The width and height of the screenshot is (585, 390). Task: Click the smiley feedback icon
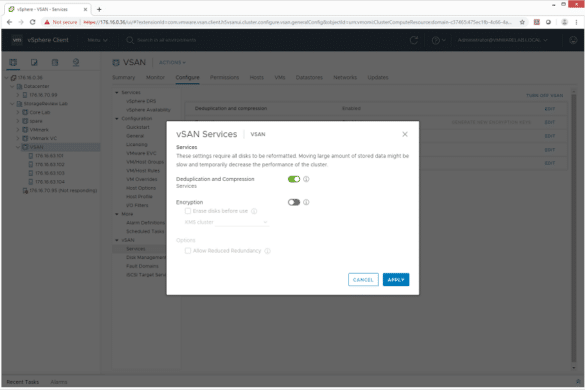[x=573, y=40]
